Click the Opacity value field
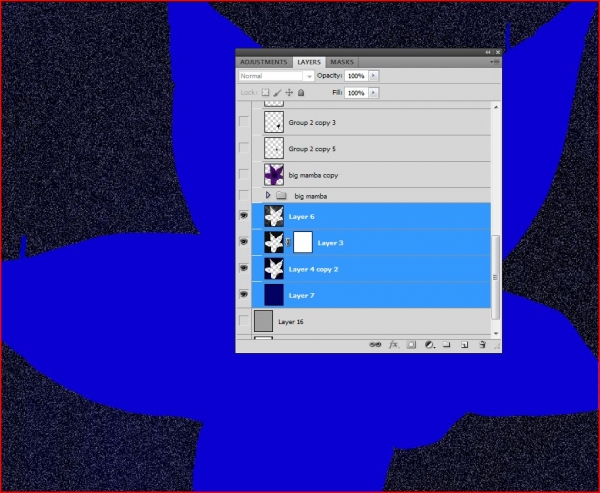 click(356, 76)
